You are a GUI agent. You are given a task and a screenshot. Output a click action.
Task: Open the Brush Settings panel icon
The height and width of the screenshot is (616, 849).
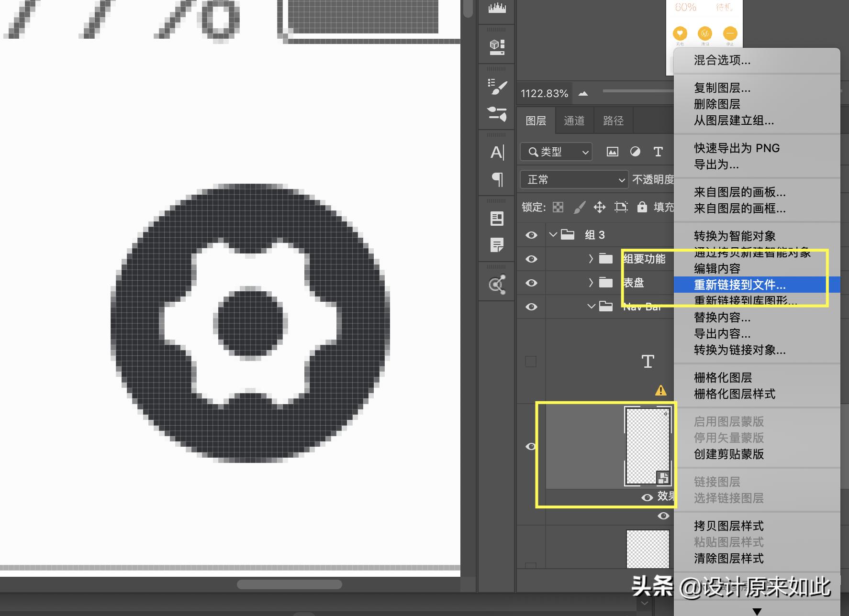tap(497, 87)
